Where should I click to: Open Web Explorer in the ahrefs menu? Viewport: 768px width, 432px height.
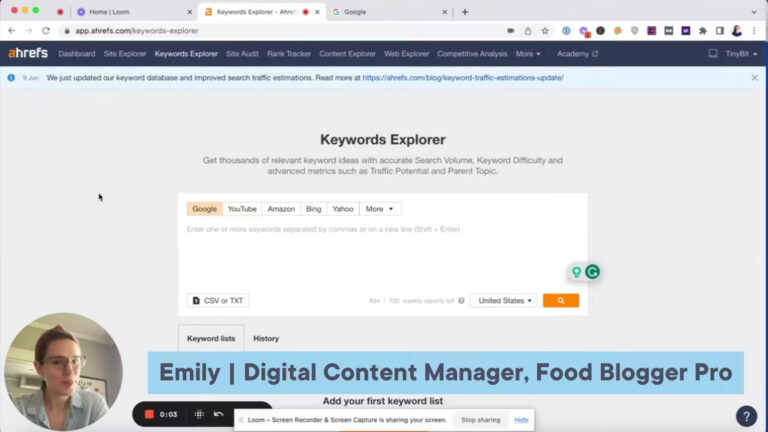click(x=407, y=53)
